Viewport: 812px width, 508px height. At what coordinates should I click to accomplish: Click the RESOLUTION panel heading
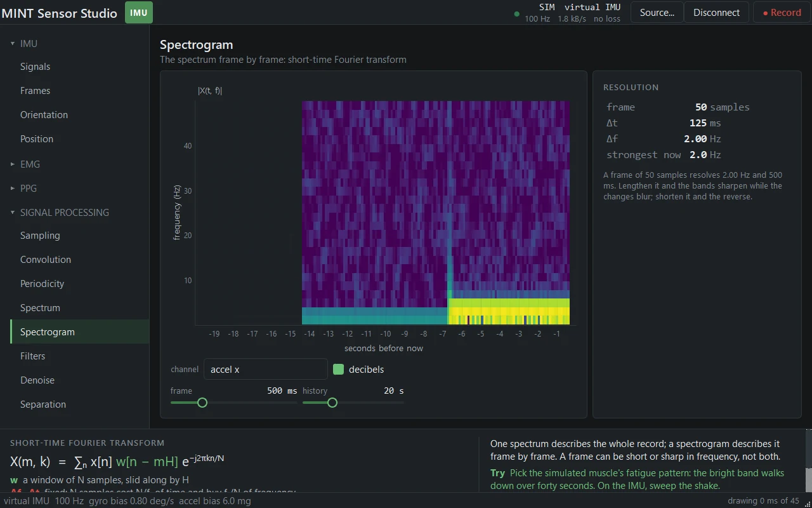pyautogui.click(x=631, y=88)
